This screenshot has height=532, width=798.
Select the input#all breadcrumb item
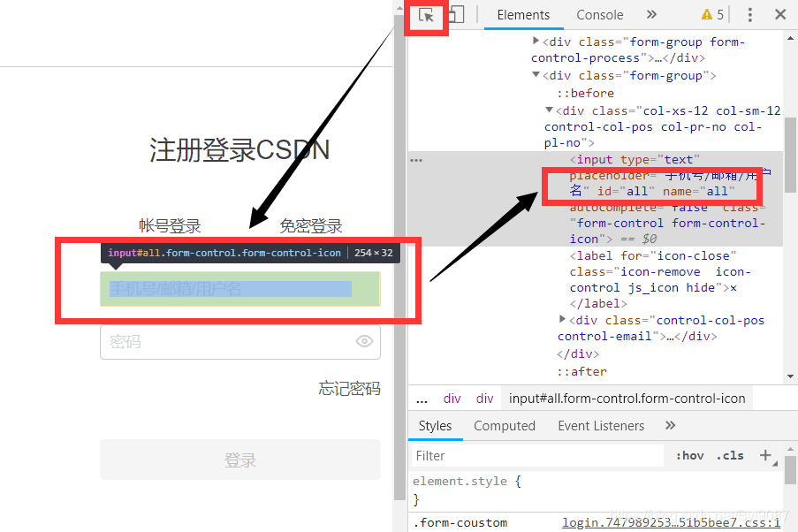click(627, 399)
